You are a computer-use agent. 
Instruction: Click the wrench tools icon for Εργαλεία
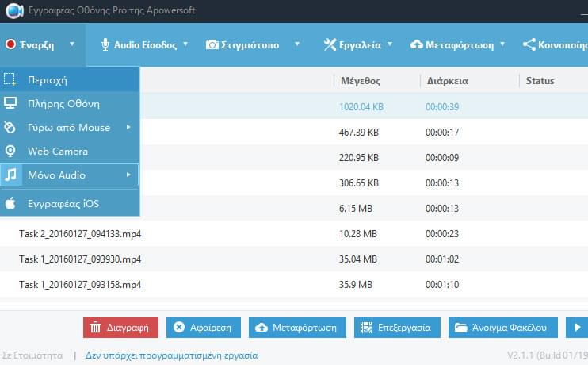coord(330,44)
